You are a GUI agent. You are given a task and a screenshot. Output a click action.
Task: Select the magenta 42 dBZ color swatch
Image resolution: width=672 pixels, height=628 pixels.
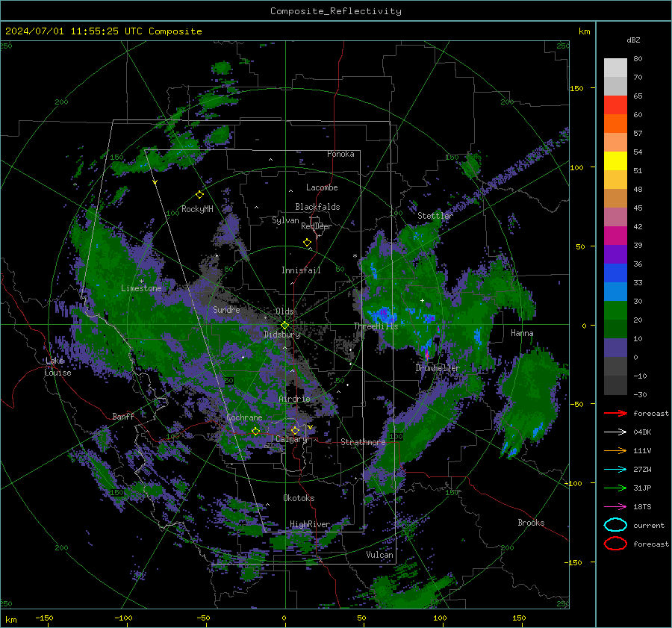click(615, 235)
